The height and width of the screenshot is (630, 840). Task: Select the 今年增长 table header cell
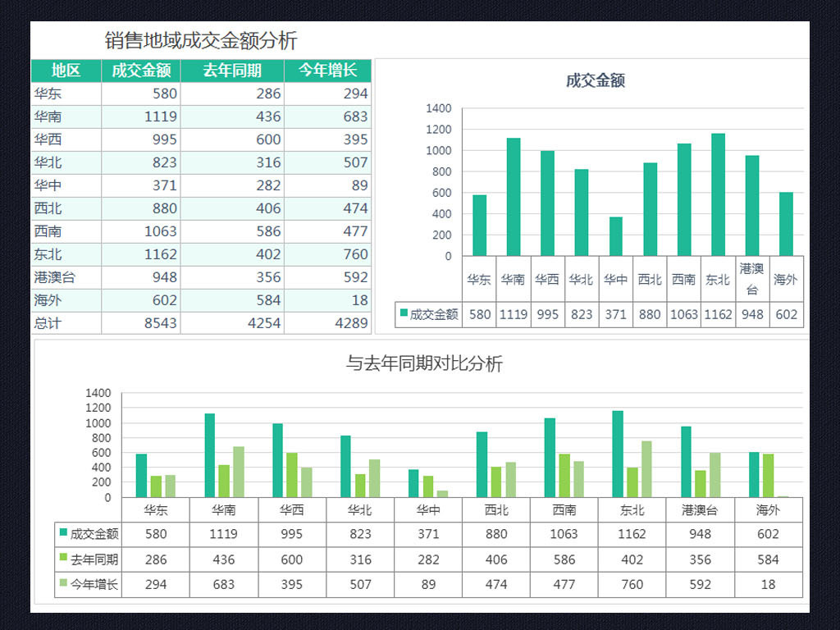(x=327, y=71)
